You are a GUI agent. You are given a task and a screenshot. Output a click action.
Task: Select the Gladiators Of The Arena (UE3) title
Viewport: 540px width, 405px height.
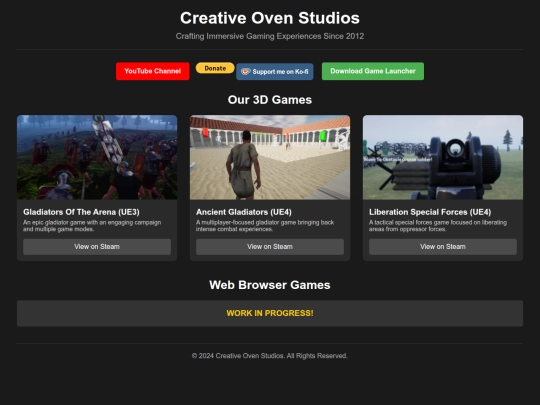(x=81, y=212)
